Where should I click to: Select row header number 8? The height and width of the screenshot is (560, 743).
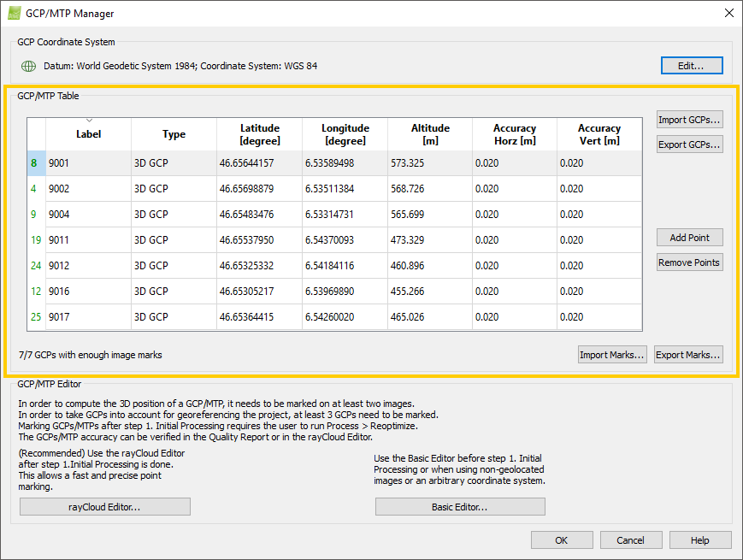coord(34,163)
